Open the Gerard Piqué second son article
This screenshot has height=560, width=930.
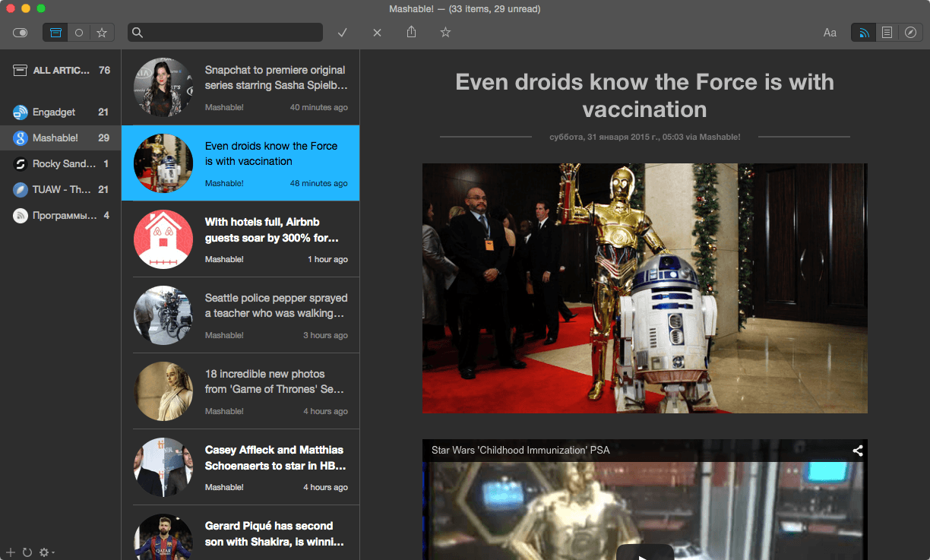(241, 533)
